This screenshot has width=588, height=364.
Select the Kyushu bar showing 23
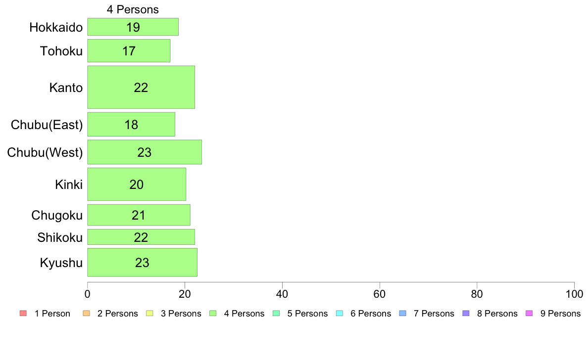[143, 263]
